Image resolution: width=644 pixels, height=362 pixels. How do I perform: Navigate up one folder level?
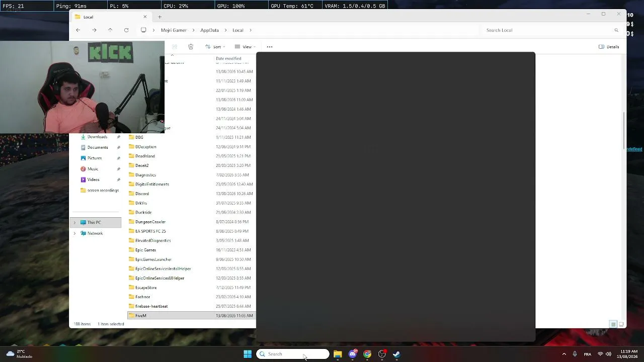[110, 30]
